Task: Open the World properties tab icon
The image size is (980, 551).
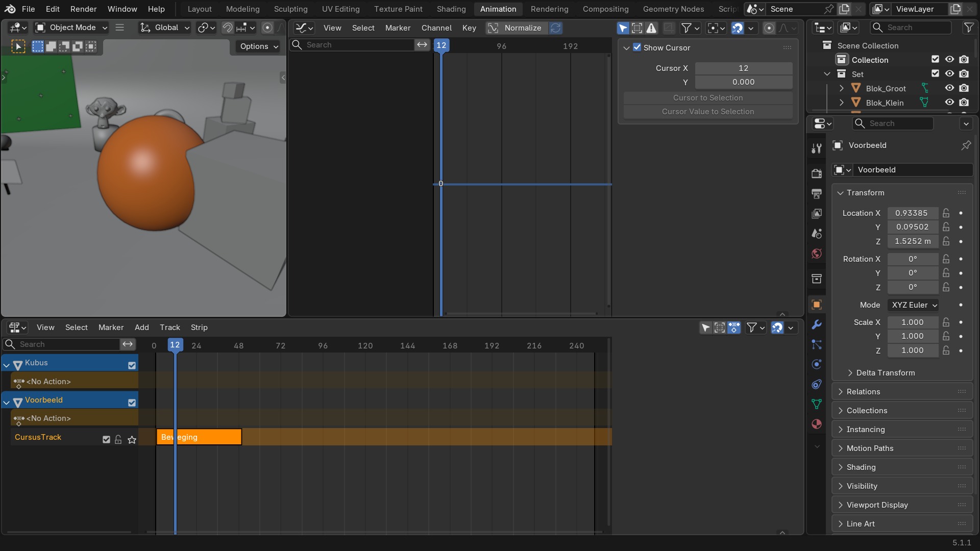Action: click(817, 254)
